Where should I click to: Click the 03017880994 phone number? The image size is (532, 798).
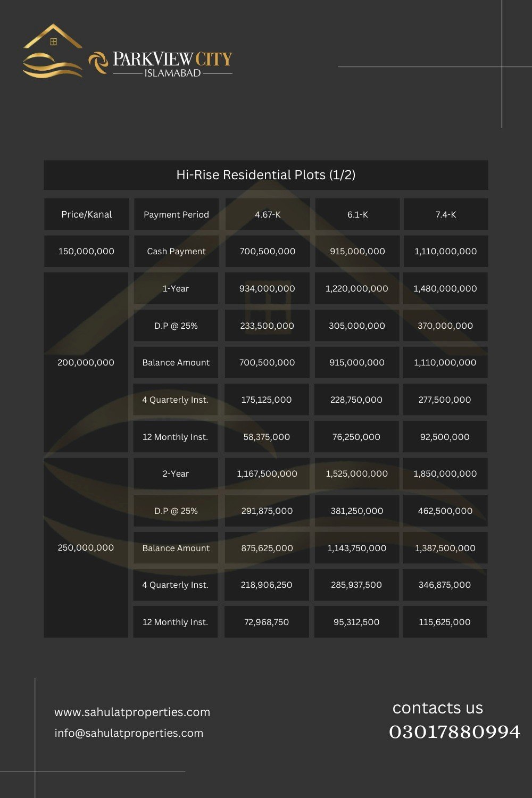click(x=454, y=732)
